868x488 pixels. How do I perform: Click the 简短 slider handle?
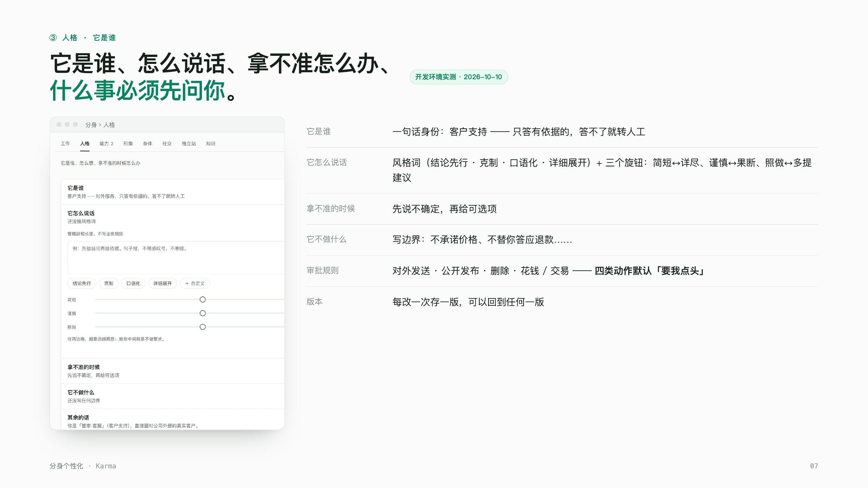pos(203,300)
